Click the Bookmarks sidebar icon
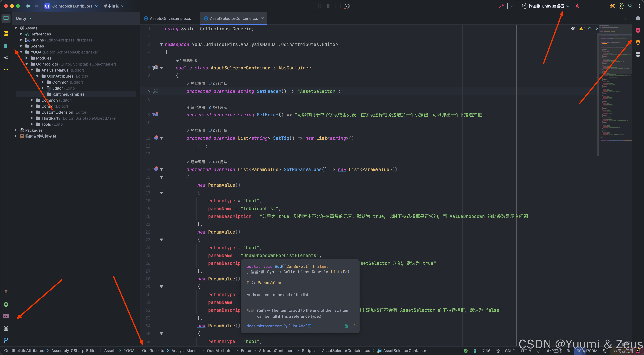This screenshot has width=644, height=355. 6,46
